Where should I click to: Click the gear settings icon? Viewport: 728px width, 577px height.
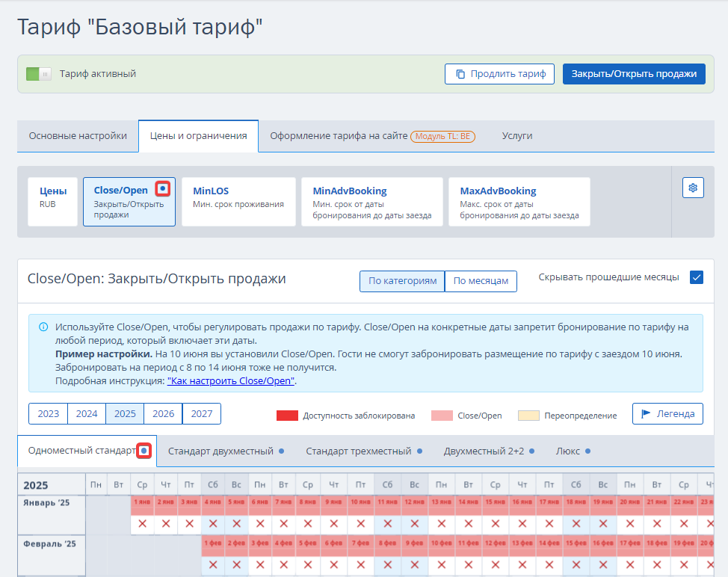coord(693,188)
